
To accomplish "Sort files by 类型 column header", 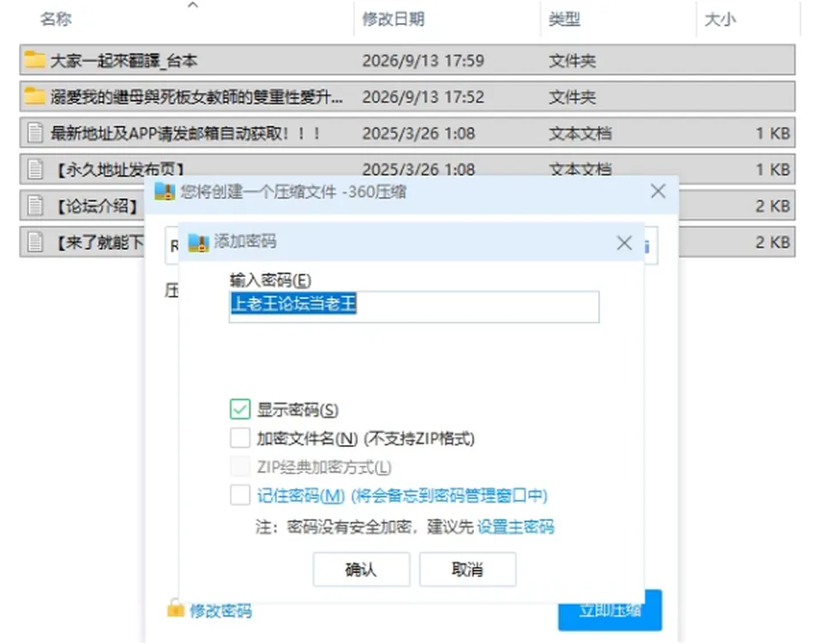I will [x=564, y=20].
